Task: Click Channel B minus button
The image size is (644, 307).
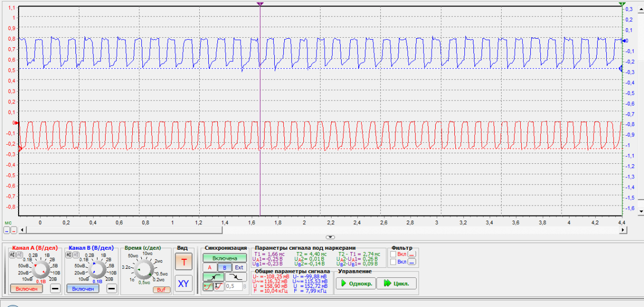Action: (x=112, y=288)
